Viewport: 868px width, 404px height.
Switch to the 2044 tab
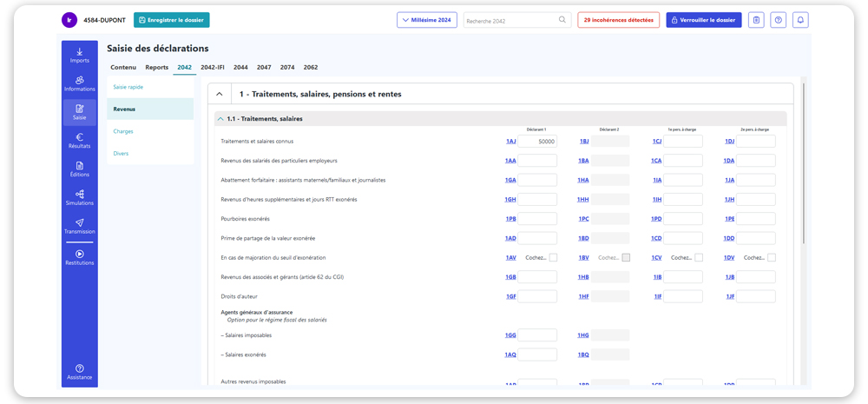(240, 68)
